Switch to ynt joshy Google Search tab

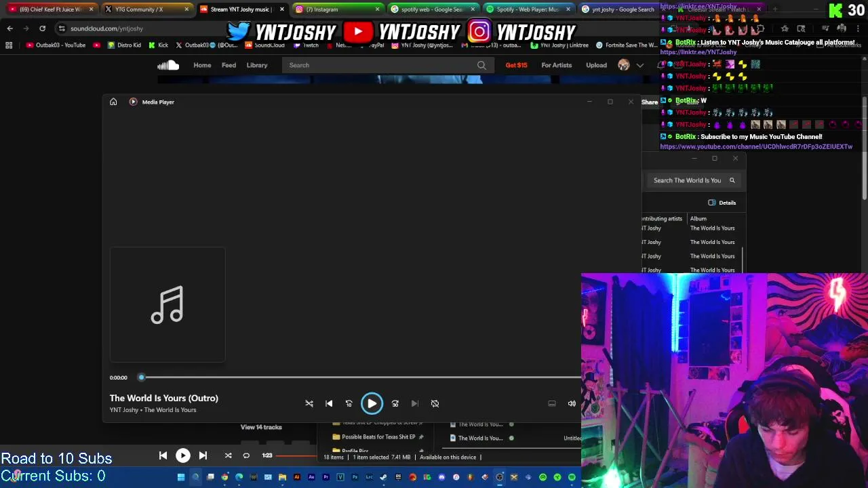[618, 9]
